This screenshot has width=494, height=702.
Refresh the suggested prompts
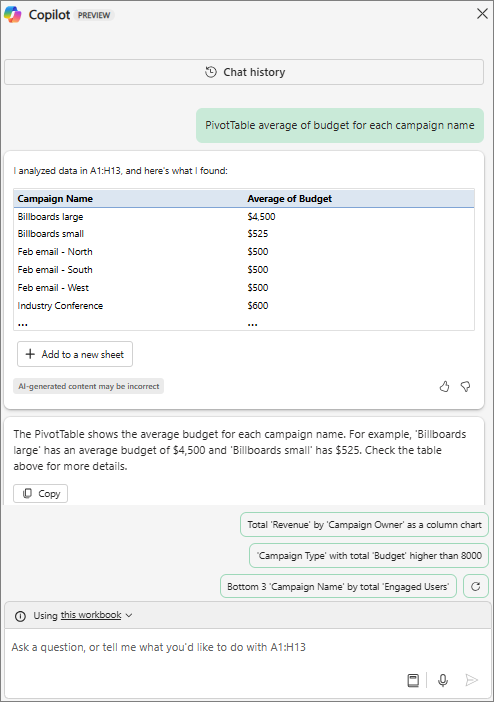pos(476,586)
